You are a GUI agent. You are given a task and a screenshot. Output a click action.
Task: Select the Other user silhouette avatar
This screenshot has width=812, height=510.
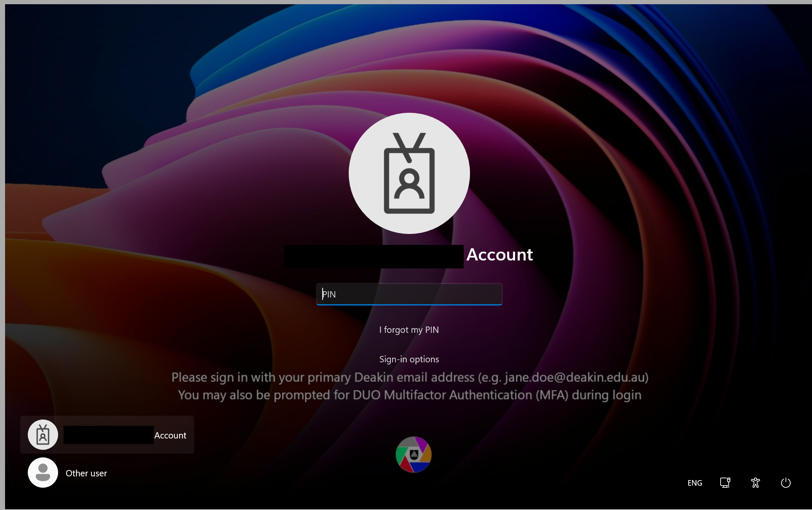pyautogui.click(x=43, y=473)
